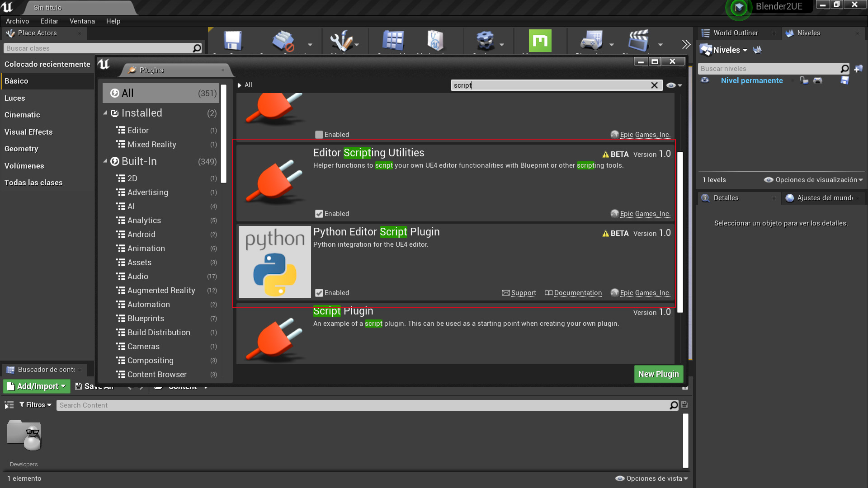Switch to the World Outliner tab
Viewport: 868px width, 488px height.
pyautogui.click(x=736, y=33)
